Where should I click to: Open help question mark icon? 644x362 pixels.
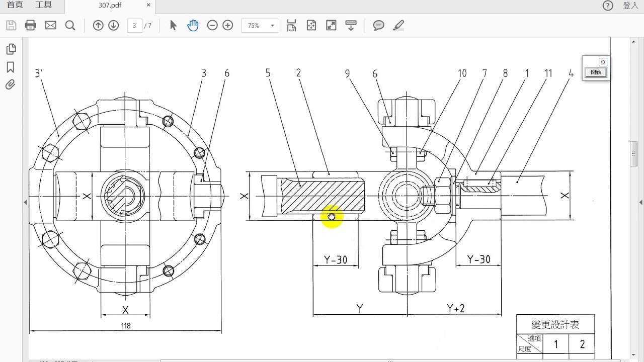click(x=608, y=6)
